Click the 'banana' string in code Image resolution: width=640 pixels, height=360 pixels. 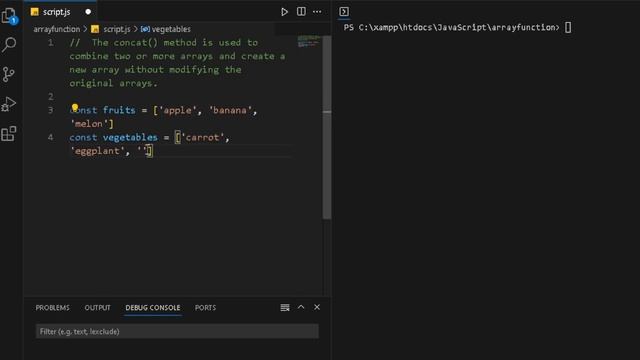230,110
